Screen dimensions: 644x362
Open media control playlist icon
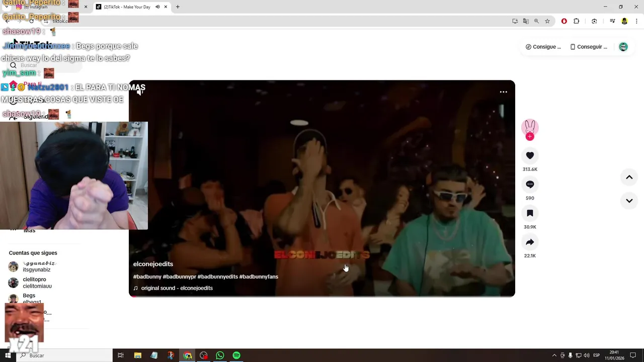(x=612, y=21)
